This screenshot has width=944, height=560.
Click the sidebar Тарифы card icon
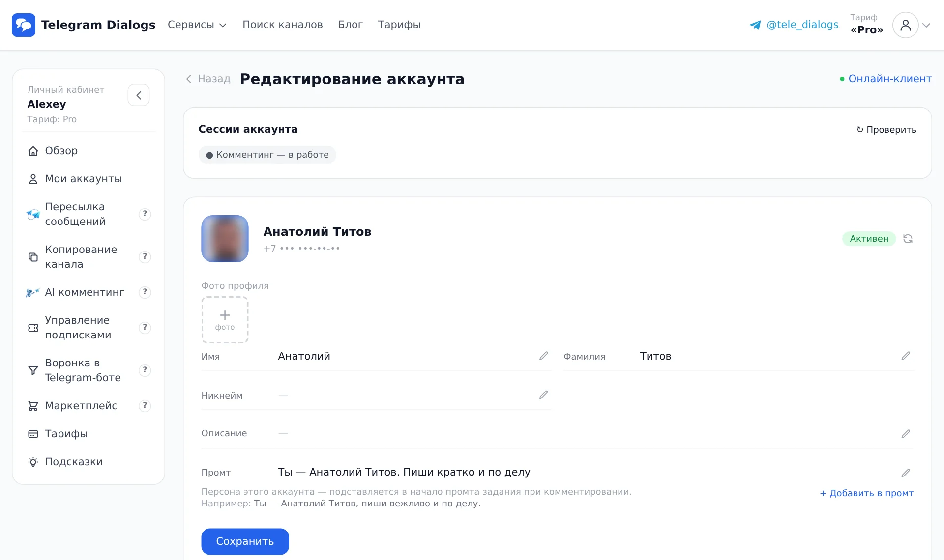(x=33, y=434)
